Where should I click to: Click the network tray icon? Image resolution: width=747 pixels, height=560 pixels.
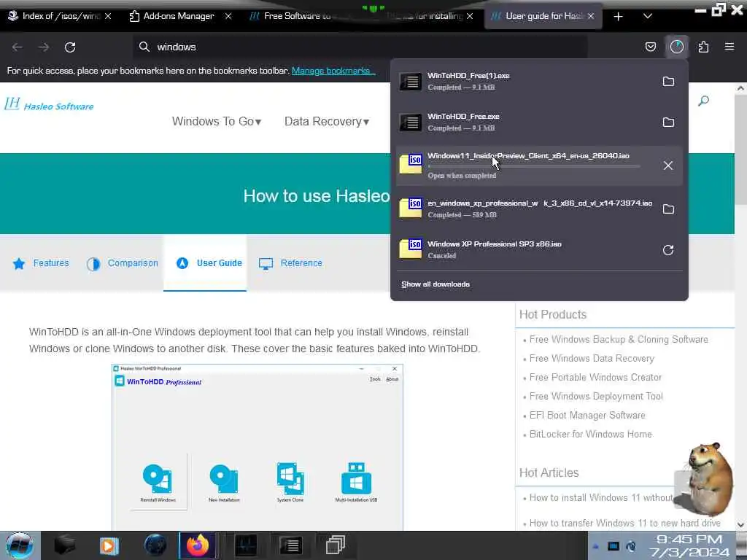(x=613, y=546)
